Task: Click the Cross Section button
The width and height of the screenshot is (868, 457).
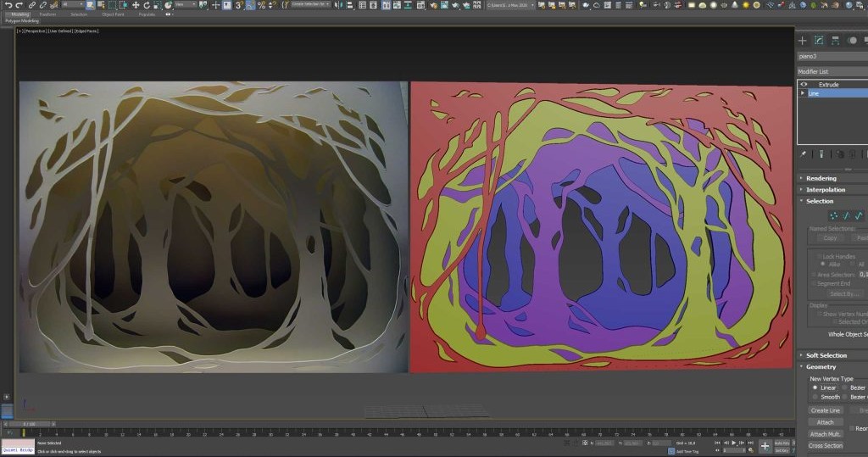Action: coord(826,446)
